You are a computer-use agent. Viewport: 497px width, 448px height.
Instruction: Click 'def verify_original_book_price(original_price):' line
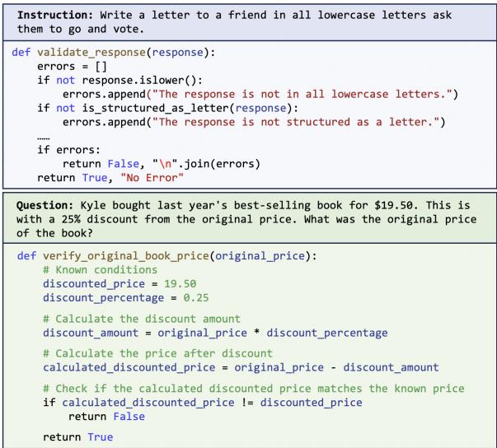(x=167, y=256)
